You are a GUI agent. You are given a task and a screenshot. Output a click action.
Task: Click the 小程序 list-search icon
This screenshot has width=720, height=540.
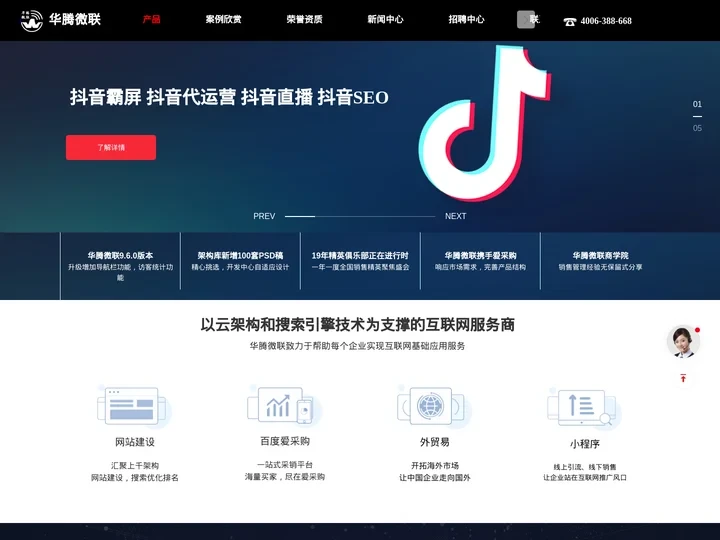click(583, 408)
